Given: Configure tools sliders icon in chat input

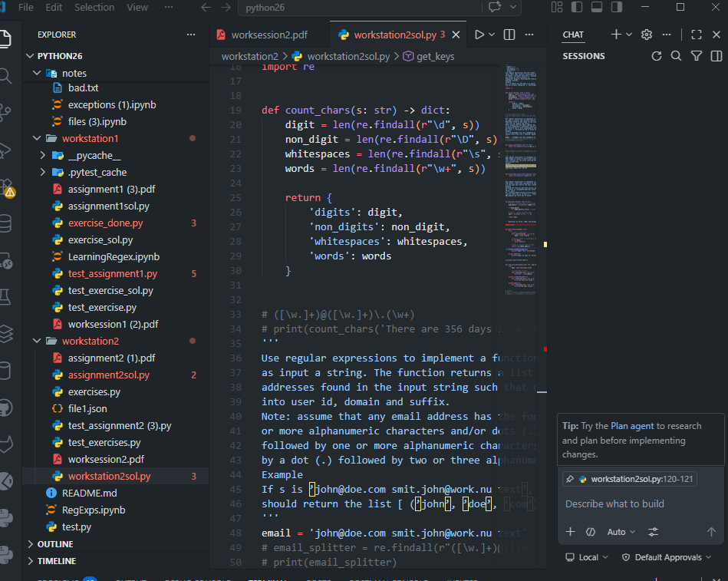Looking at the screenshot, I should pos(653,532).
